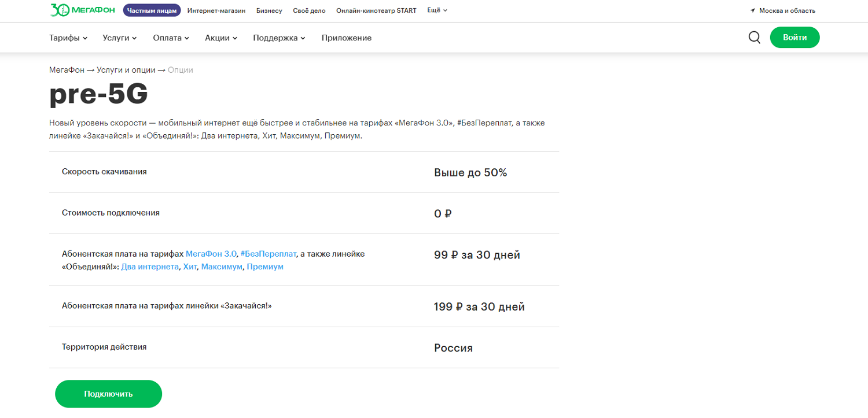The width and height of the screenshot is (868, 418).
Task: Go to Интернет-магазин
Action: point(216,10)
